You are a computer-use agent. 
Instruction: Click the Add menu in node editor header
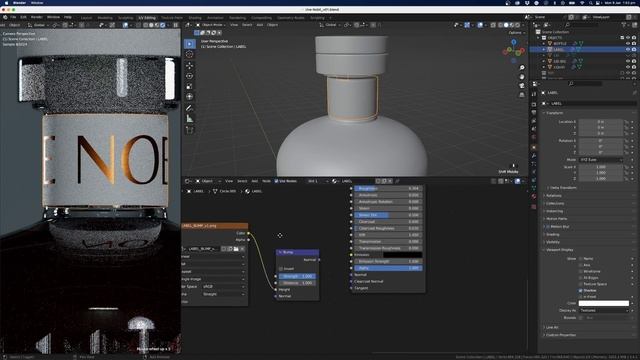click(x=255, y=181)
